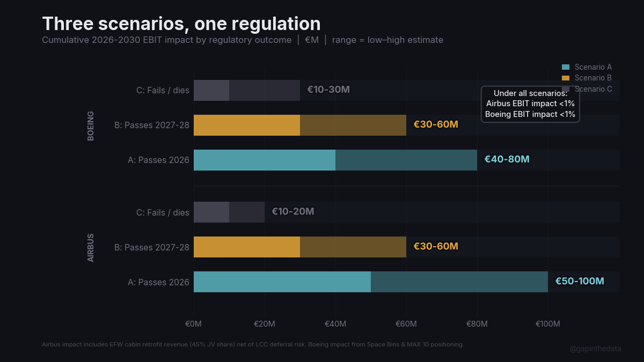The width and height of the screenshot is (644, 362).
Task: Select the Airbus €10-20M value label
Action: [x=293, y=212]
